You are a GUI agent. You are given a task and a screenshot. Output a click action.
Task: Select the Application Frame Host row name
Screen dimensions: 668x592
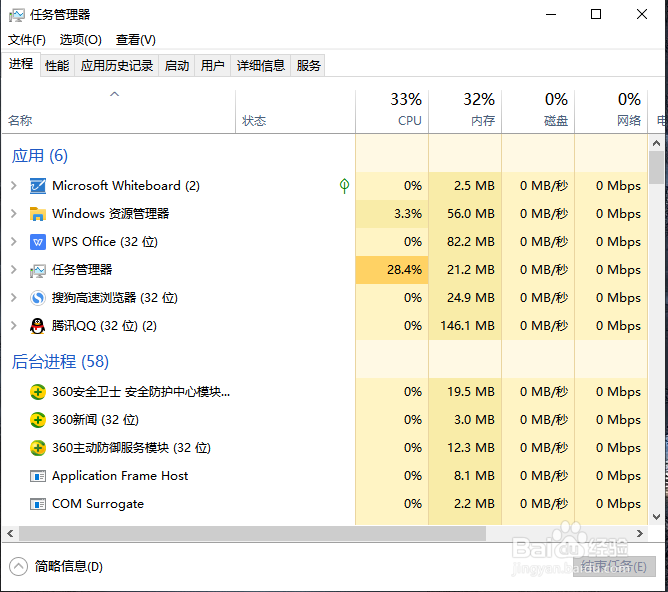click(x=120, y=476)
